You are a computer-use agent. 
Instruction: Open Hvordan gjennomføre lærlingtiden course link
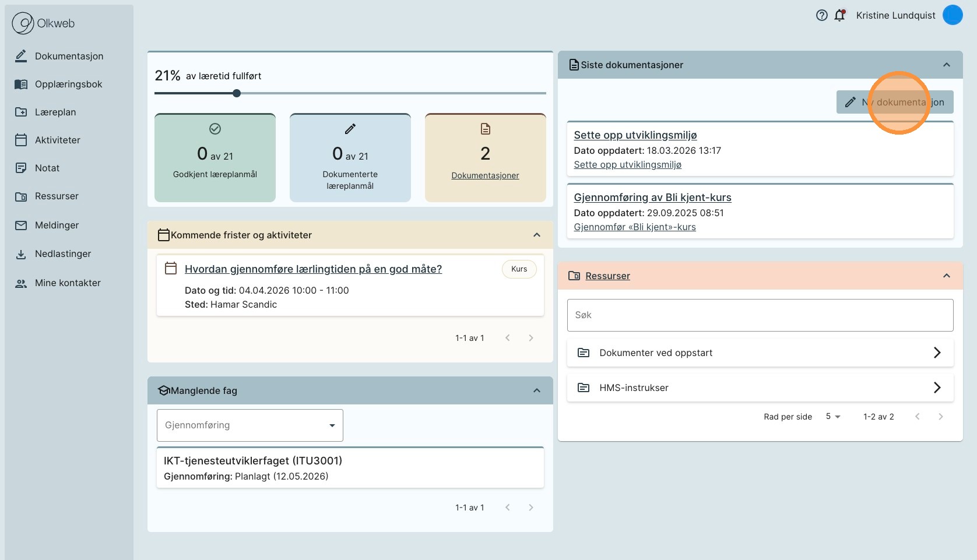click(313, 269)
